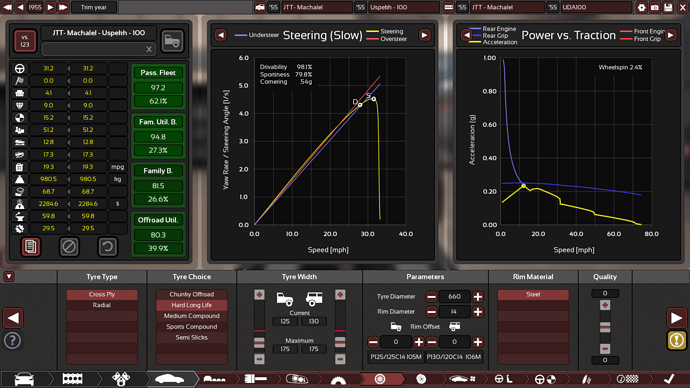Open the car model tab icon

point(25,379)
